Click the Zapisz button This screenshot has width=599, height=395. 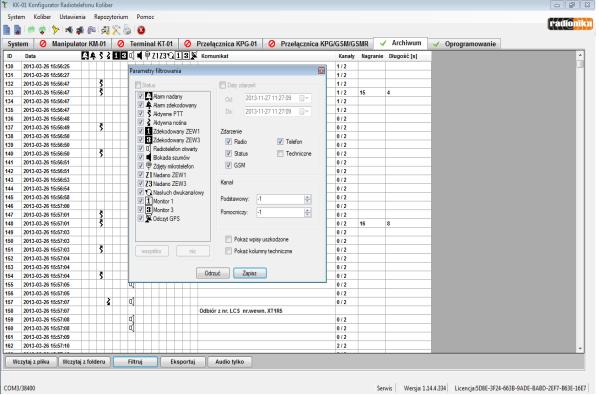249,273
